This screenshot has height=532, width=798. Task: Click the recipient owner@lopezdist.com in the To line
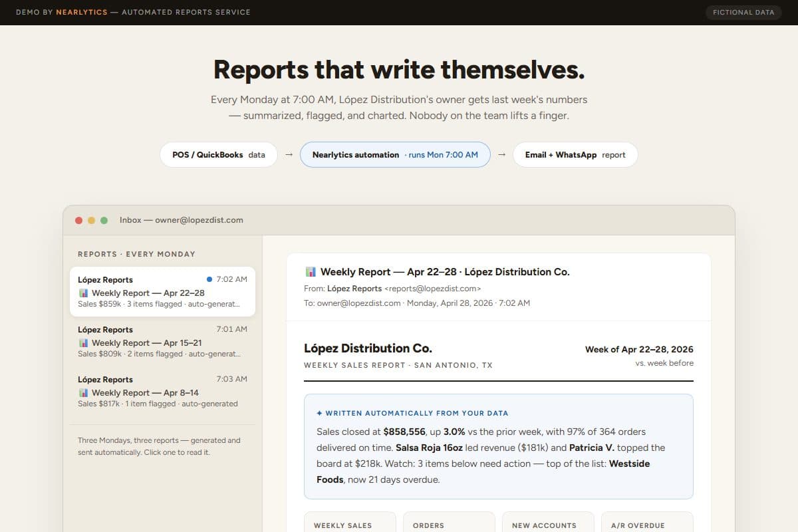pyautogui.click(x=359, y=303)
